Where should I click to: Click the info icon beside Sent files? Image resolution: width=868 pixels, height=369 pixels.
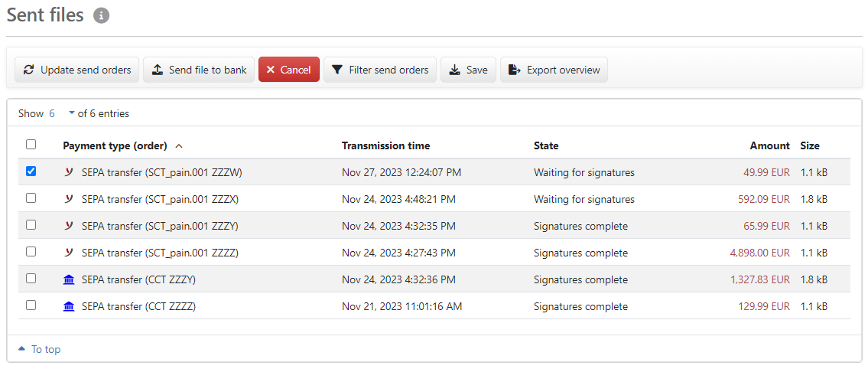102,15
